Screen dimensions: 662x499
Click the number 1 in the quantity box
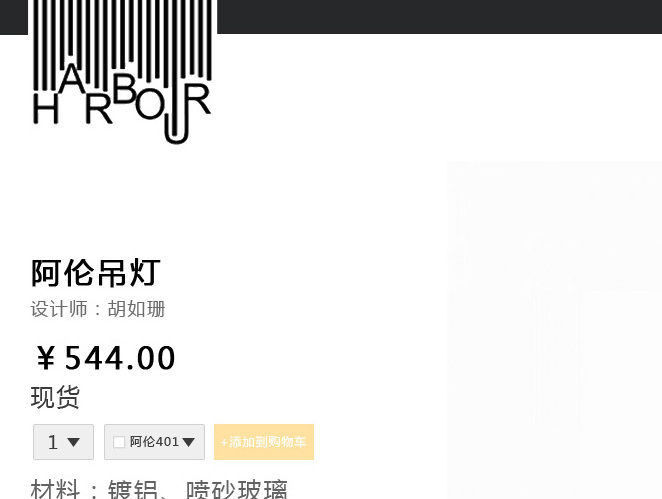coord(53,442)
